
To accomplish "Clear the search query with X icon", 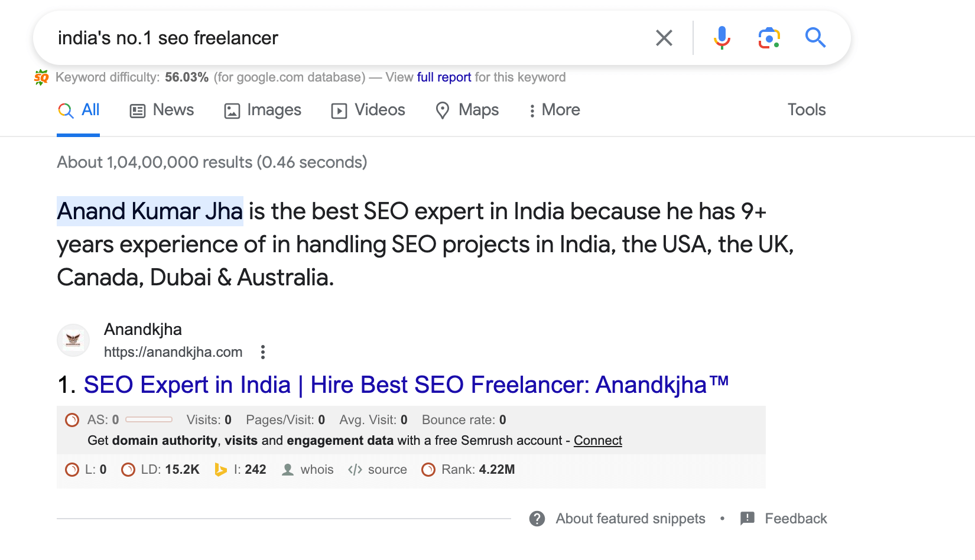I will point(664,38).
